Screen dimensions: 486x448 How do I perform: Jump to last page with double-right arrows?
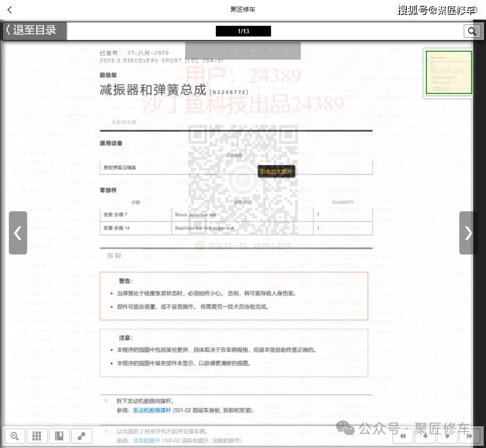[x=470, y=435]
